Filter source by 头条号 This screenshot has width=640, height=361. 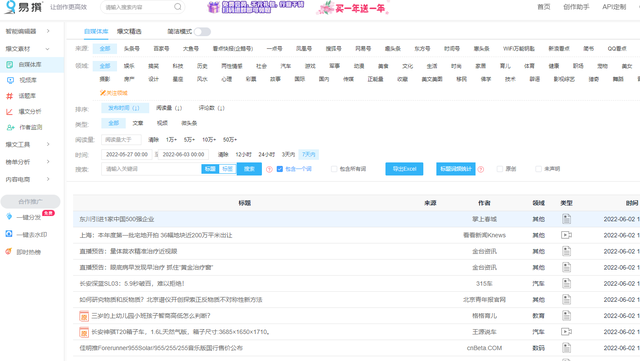point(131,49)
